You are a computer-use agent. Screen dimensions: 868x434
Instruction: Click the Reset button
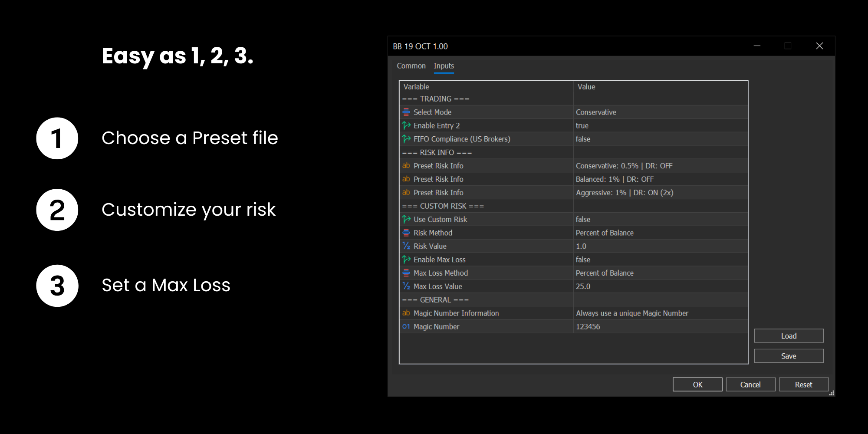[803, 385]
